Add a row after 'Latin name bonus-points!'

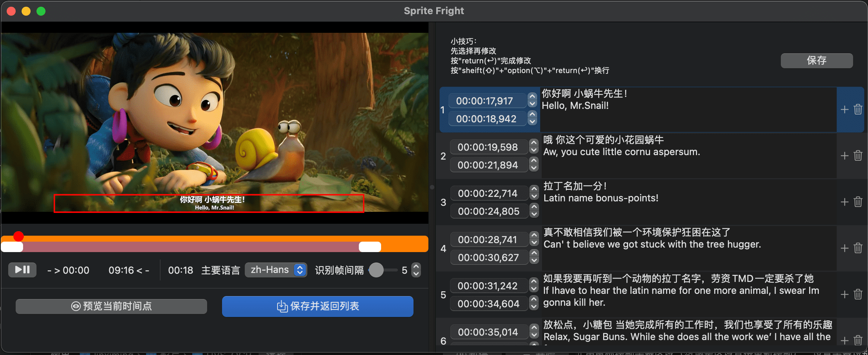click(x=845, y=202)
